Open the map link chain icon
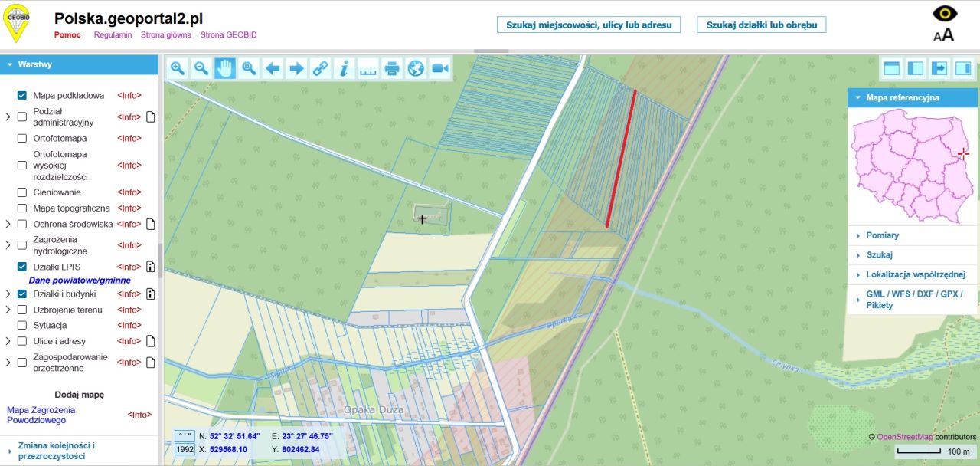Screen dimensions: 980x466 [x=320, y=68]
